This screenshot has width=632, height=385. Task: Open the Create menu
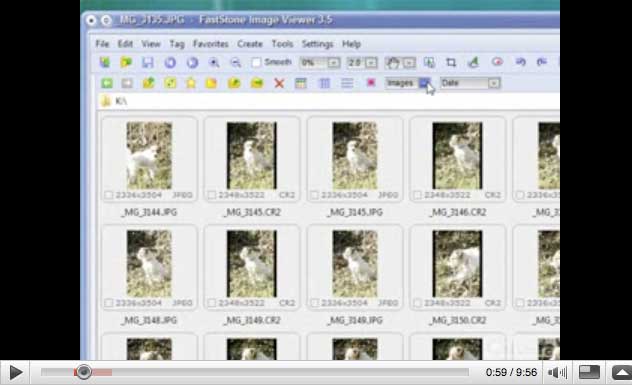pyautogui.click(x=250, y=44)
